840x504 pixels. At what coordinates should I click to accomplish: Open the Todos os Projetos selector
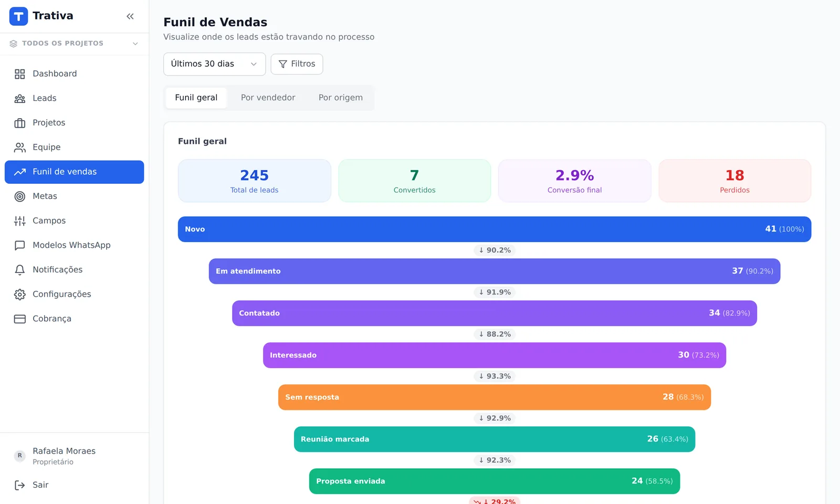(74, 44)
